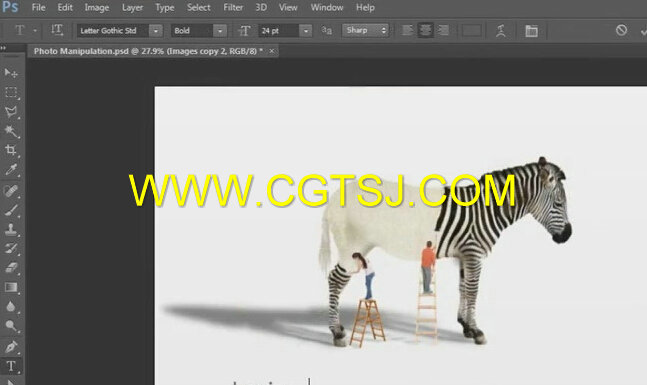The width and height of the screenshot is (647, 385).
Task: Expand the collapsed toolbox panel arrows
Action: point(4,48)
